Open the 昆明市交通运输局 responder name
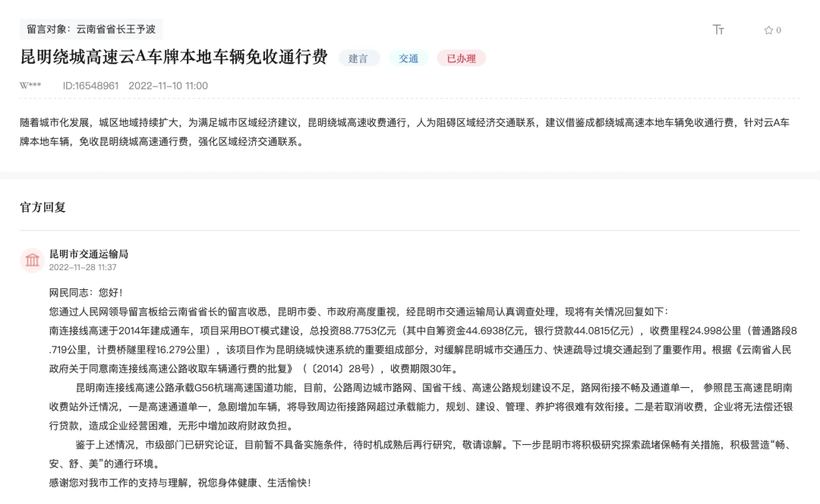 [88, 254]
